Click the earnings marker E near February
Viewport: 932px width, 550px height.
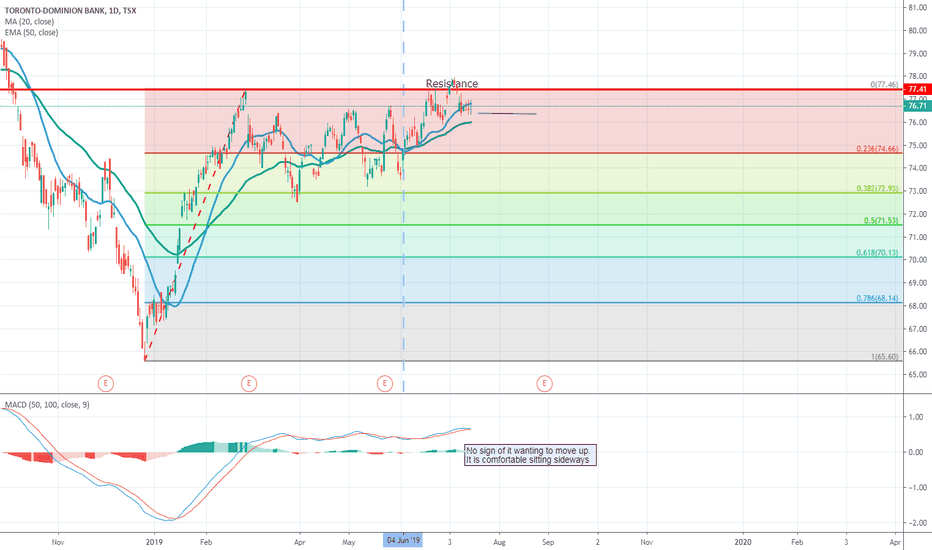[248, 384]
